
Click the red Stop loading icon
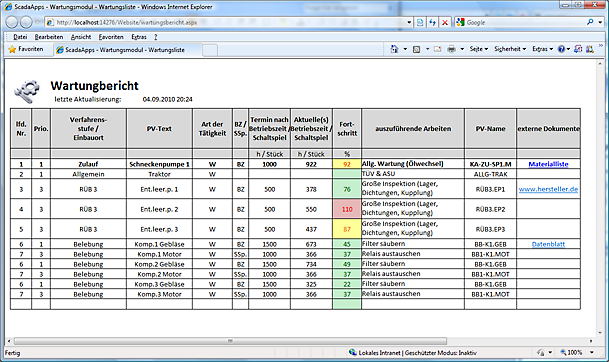pyautogui.click(x=445, y=23)
